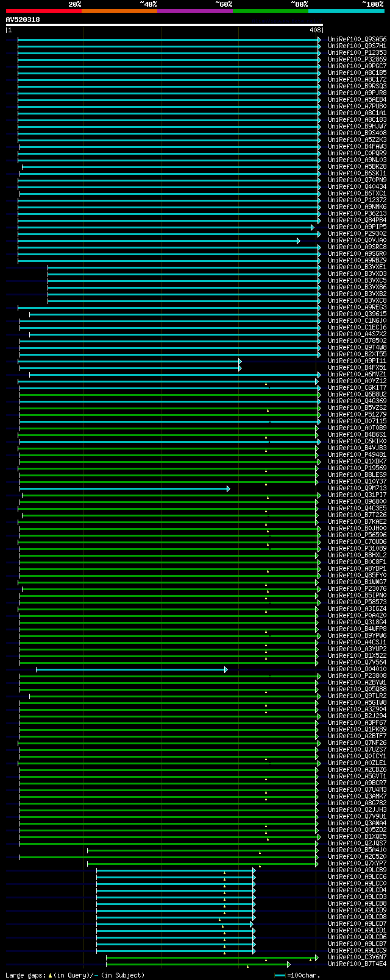Open hit UniRef100_Q9SA56
The width and height of the screenshot is (390, 980).
(x=357, y=39)
